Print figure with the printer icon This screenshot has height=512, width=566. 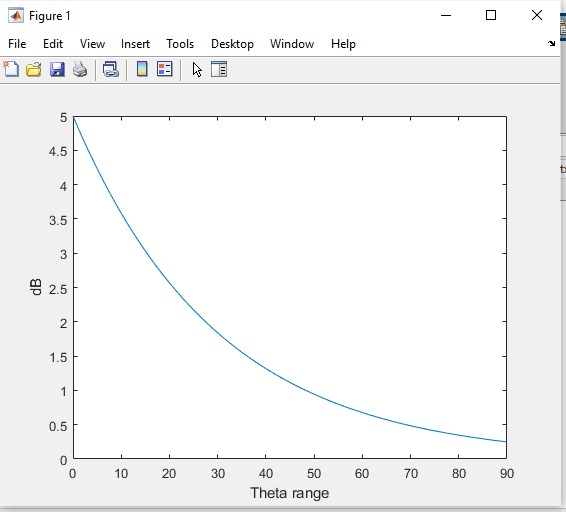click(80, 69)
